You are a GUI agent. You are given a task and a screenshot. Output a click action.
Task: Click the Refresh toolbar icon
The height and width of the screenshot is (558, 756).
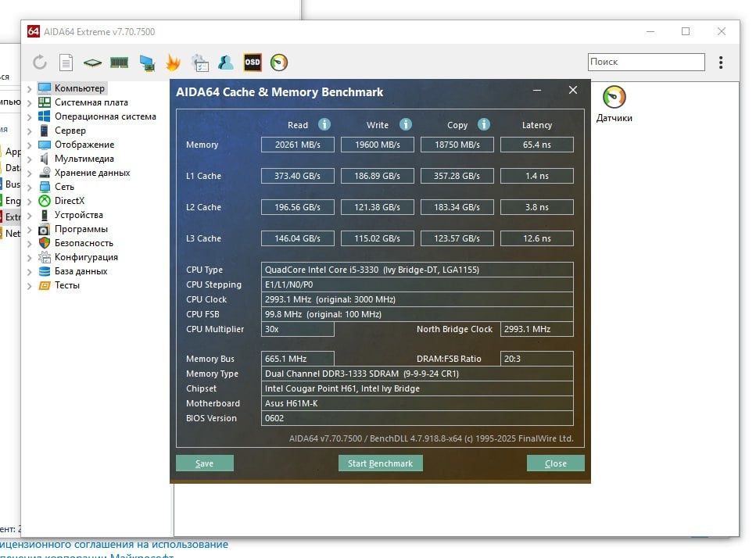(40, 63)
